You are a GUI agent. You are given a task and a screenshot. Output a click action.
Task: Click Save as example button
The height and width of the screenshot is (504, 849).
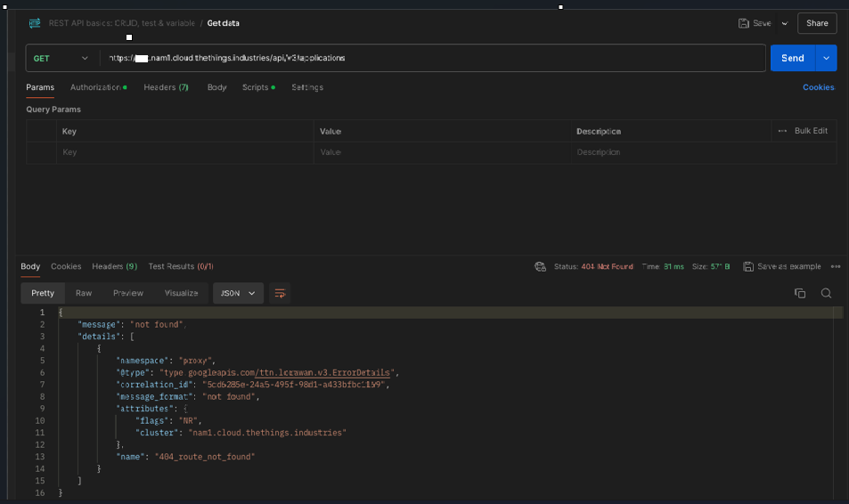point(782,266)
